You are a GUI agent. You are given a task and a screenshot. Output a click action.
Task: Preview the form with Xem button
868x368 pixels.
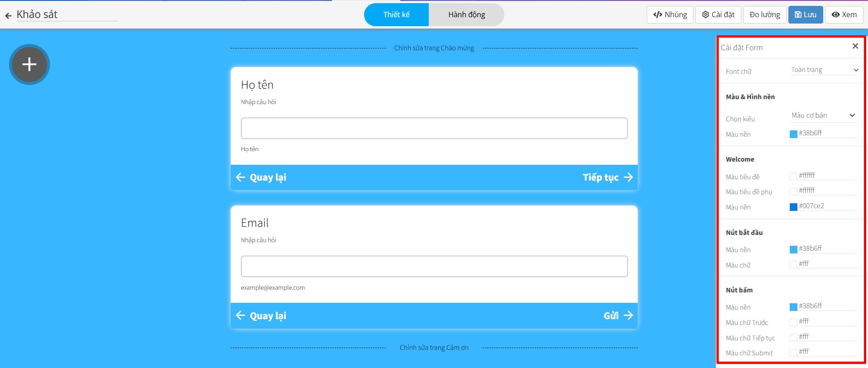point(844,14)
